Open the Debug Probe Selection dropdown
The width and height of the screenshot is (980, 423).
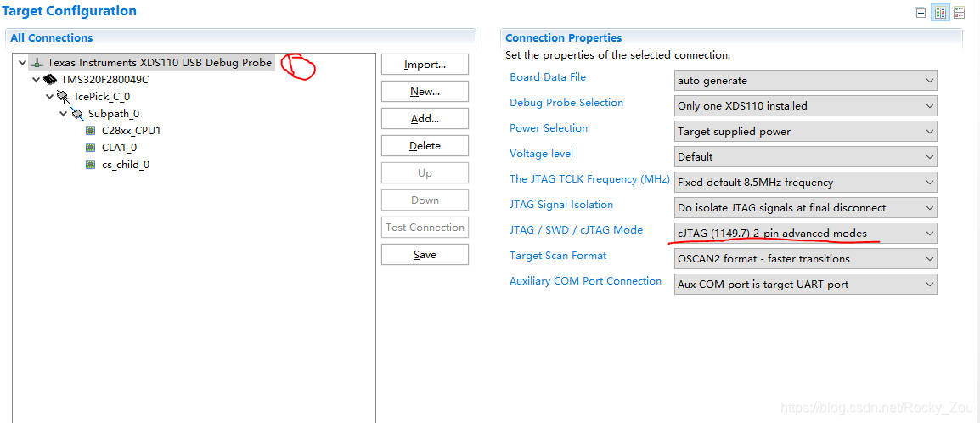[806, 105]
